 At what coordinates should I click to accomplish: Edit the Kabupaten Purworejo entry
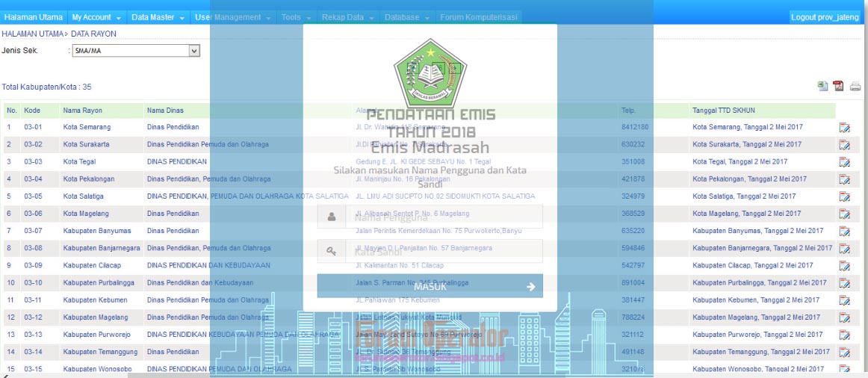[x=845, y=335]
